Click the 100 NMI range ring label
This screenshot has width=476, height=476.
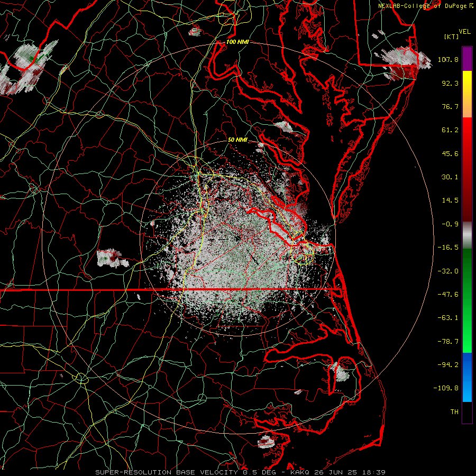click(237, 42)
